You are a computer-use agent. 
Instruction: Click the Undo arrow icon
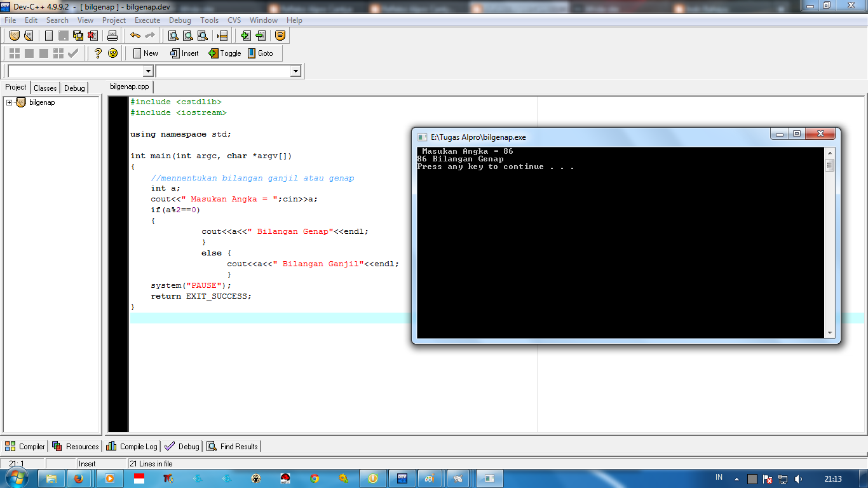click(x=135, y=36)
